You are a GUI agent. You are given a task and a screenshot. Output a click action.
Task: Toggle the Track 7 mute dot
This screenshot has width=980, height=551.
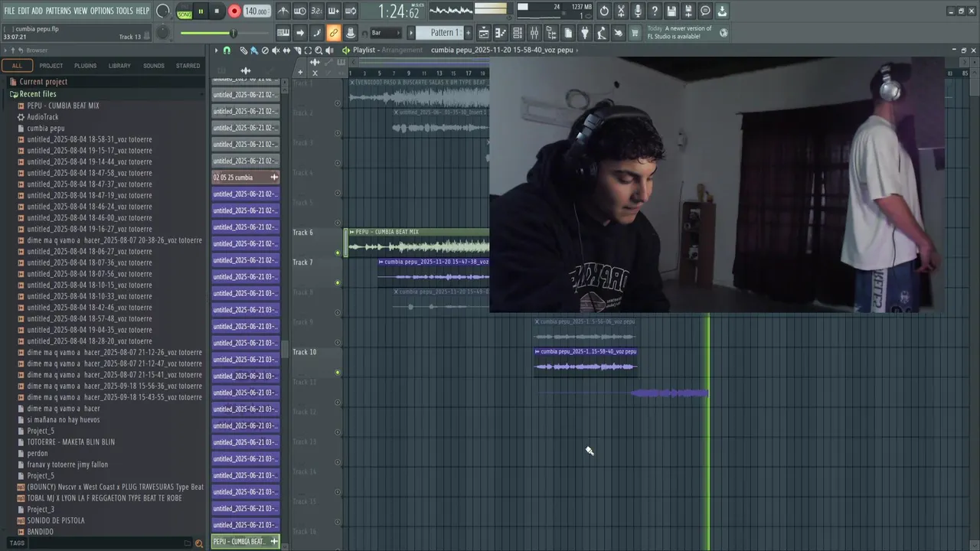click(x=338, y=282)
